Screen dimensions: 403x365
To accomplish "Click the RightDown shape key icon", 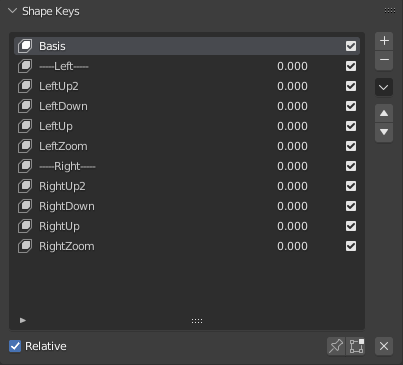I will click(x=25, y=206).
